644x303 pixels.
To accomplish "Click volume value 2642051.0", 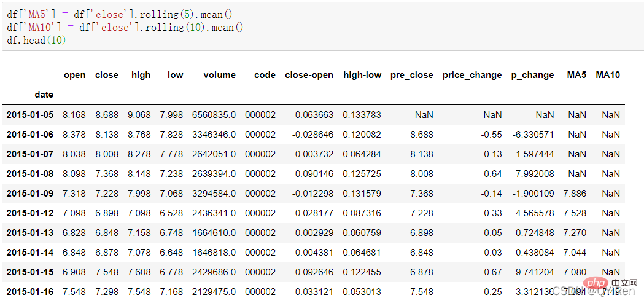I will 214,154.
